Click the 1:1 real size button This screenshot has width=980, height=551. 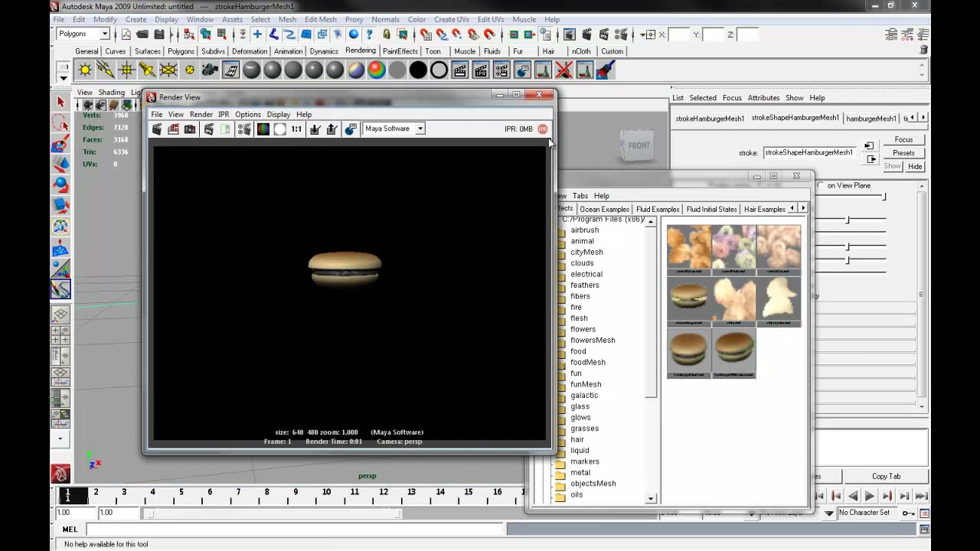296,129
